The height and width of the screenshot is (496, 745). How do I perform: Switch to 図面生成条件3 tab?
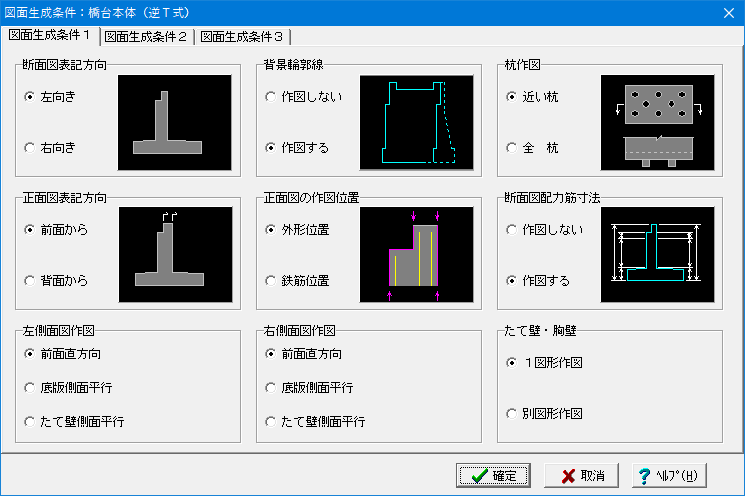242,37
